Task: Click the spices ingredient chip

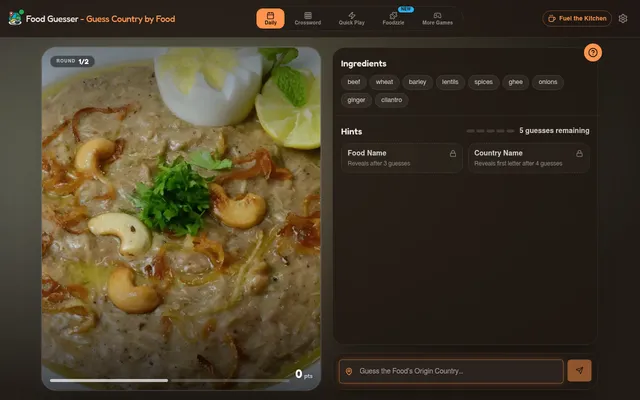Action: [483, 82]
